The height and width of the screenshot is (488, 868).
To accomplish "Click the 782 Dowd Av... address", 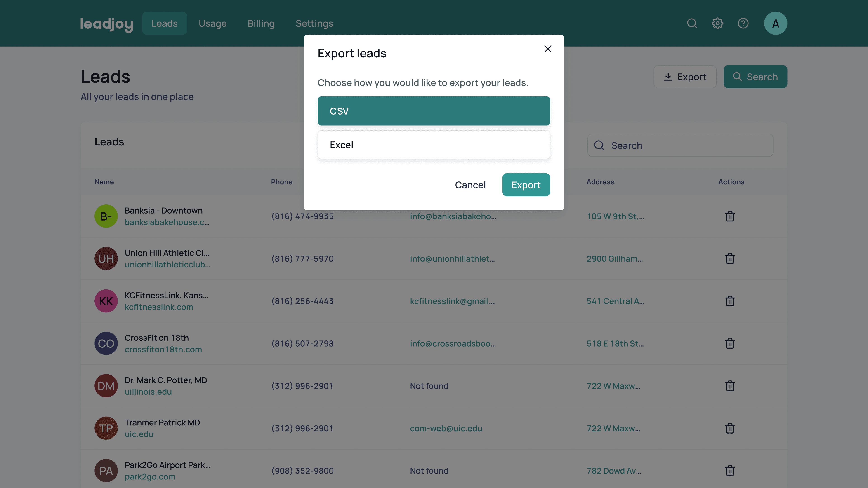I will (614, 471).
